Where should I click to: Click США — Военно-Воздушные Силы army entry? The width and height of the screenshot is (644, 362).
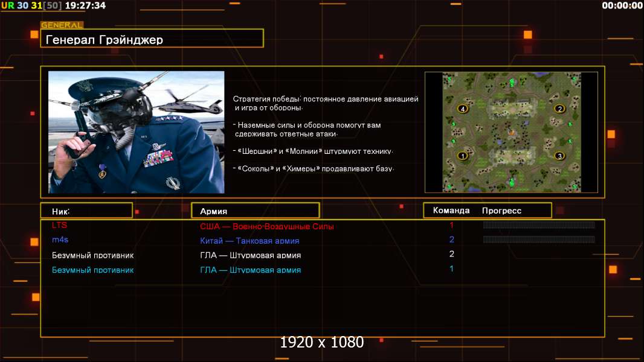pos(266,226)
